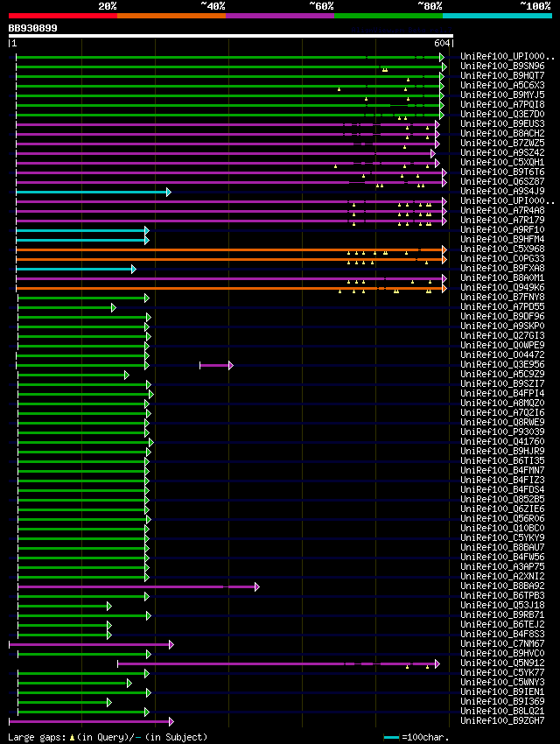Select the UniRef100_A7PQI8 label
The height and width of the screenshot is (744, 560).
(502, 104)
